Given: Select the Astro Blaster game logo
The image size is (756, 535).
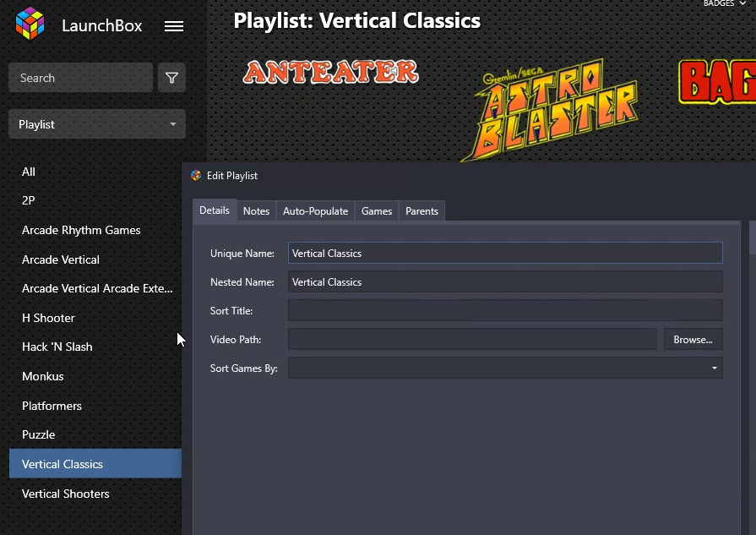Looking at the screenshot, I should [x=552, y=110].
